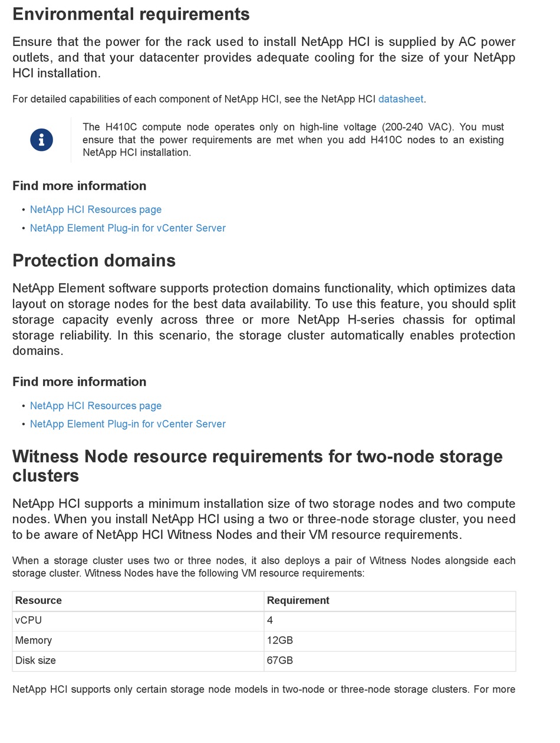Open Element Plug-in link under Environmental requirements
Viewport: 560px width, 743px height.
(127, 228)
